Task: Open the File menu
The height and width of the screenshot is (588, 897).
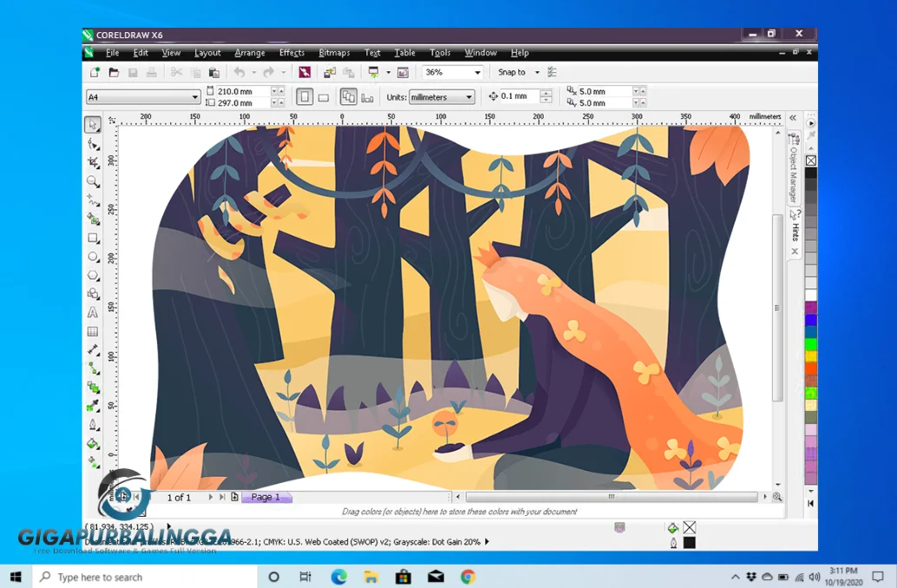Action: [112, 53]
